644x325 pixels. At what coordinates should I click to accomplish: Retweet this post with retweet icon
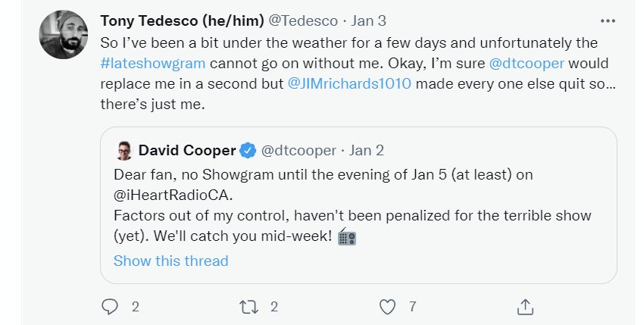[x=249, y=307]
